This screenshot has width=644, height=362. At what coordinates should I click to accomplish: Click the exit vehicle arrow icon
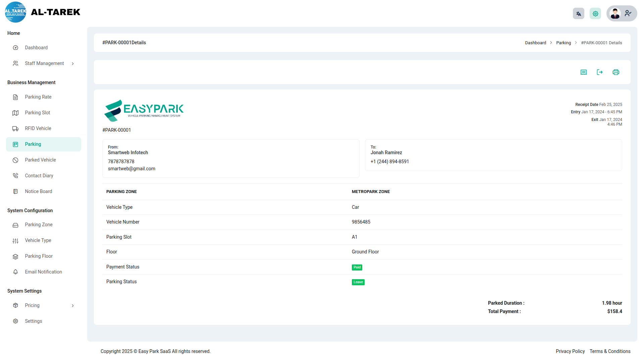point(600,72)
